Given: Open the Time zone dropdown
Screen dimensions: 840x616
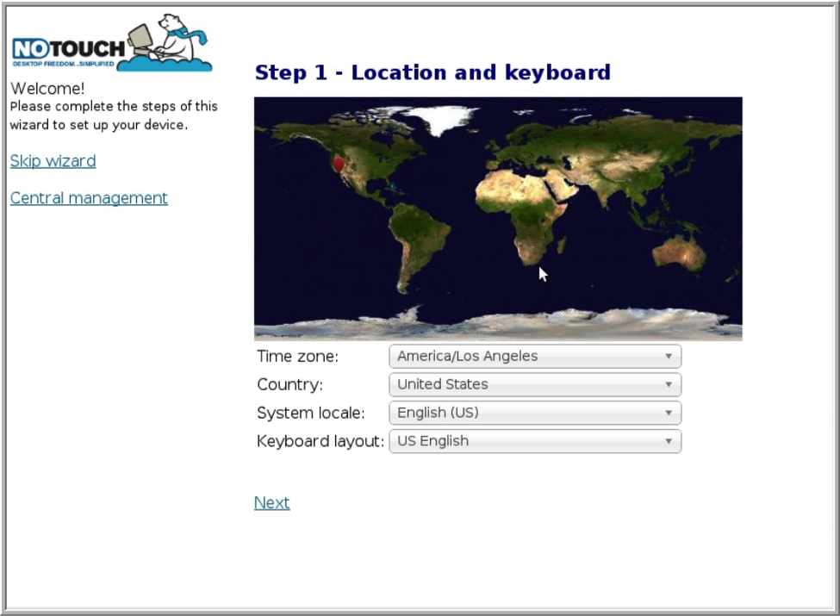Looking at the screenshot, I should tap(535, 356).
